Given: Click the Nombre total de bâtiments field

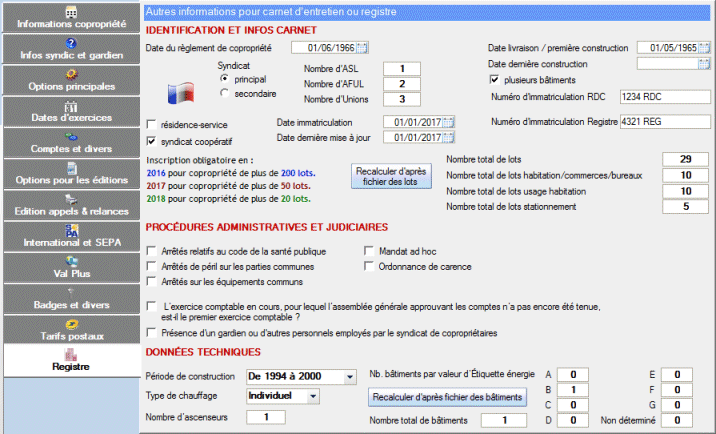Looking at the screenshot, I should coord(504,420).
